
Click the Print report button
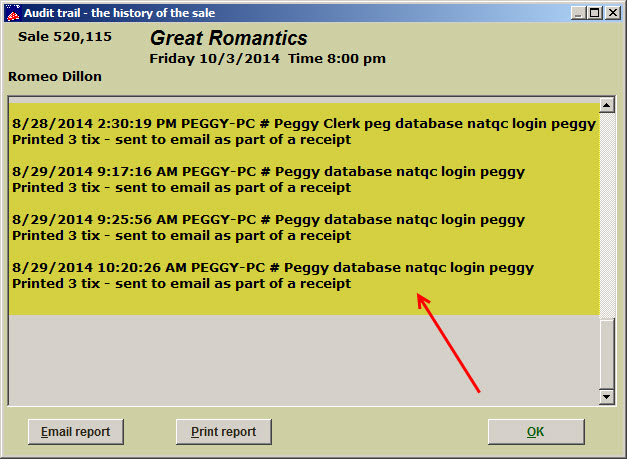(224, 432)
